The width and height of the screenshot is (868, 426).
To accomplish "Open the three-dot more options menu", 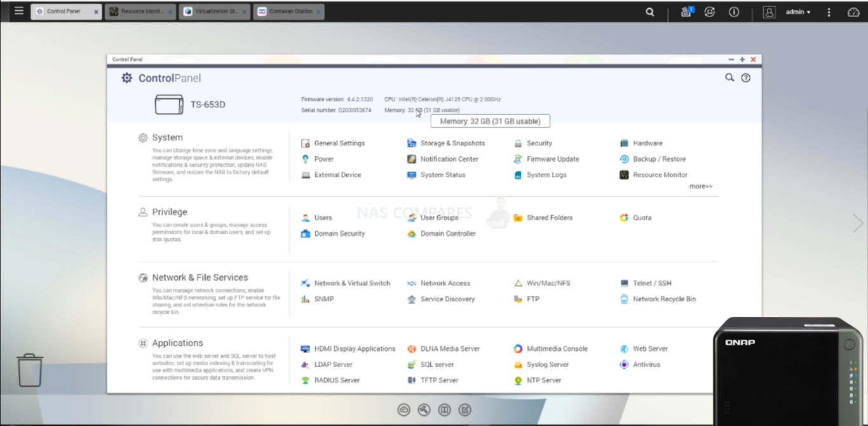I will [829, 11].
